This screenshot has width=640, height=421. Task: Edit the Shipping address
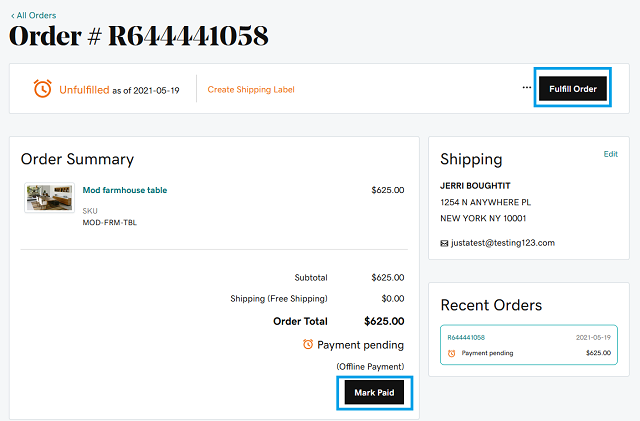click(x=611, y=154)
